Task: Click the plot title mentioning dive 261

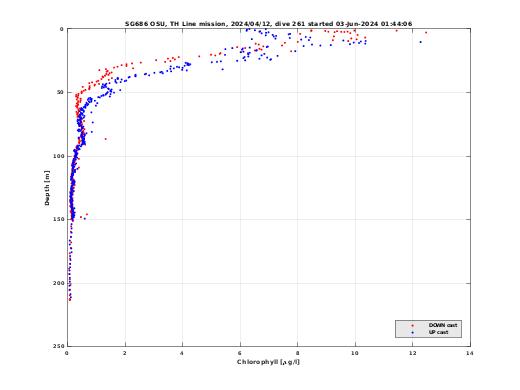Action: coord(268,24)
